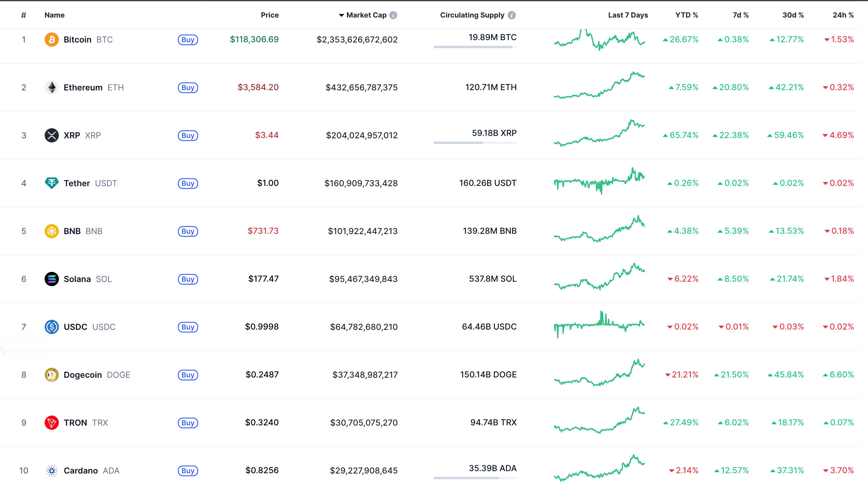Click XRP circulating supply progress bar
868x489 pixels.
tap(475, 143)
